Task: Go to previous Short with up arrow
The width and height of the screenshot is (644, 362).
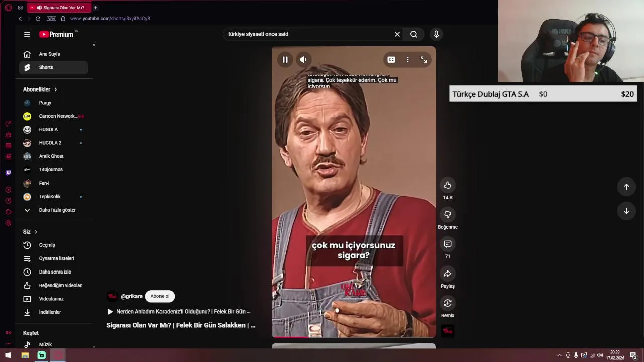Action: point(626,187)
